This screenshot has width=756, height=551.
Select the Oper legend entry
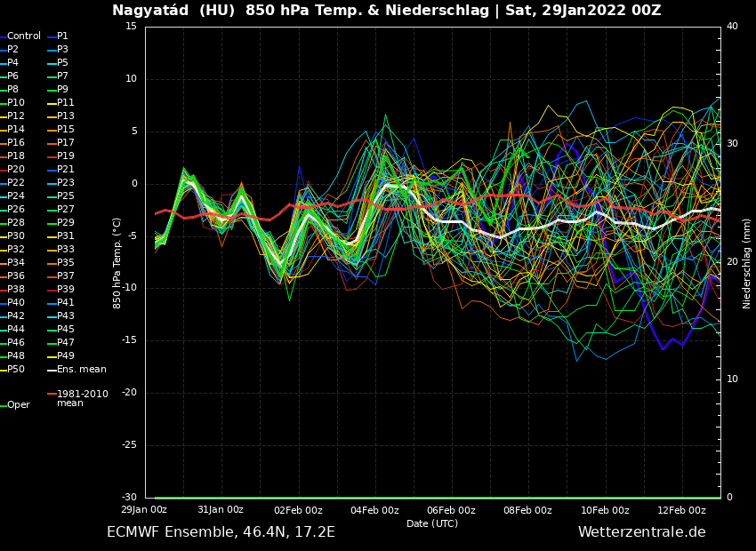tap(19, 405)
